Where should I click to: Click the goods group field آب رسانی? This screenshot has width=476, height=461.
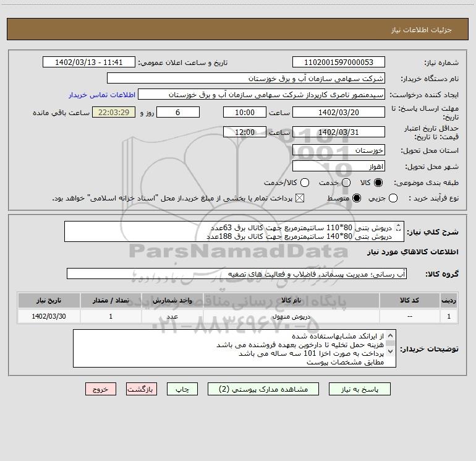pyautogui.click(x=237, y=274)
